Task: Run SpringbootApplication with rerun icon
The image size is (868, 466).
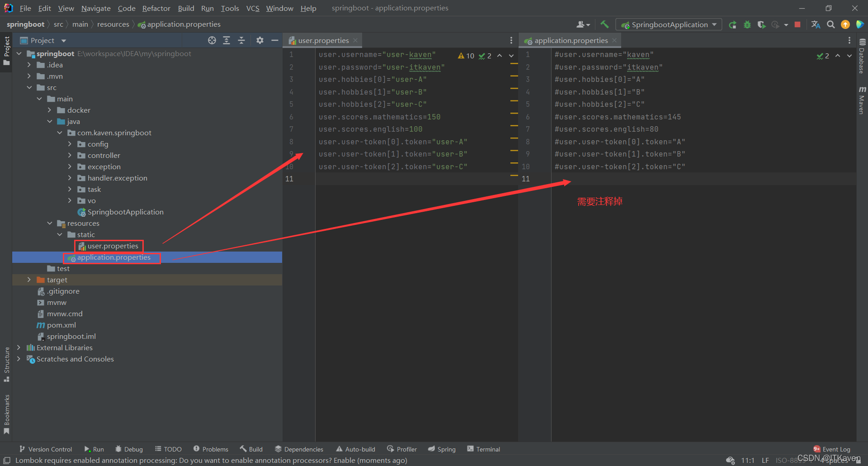Action: point(732,24)
